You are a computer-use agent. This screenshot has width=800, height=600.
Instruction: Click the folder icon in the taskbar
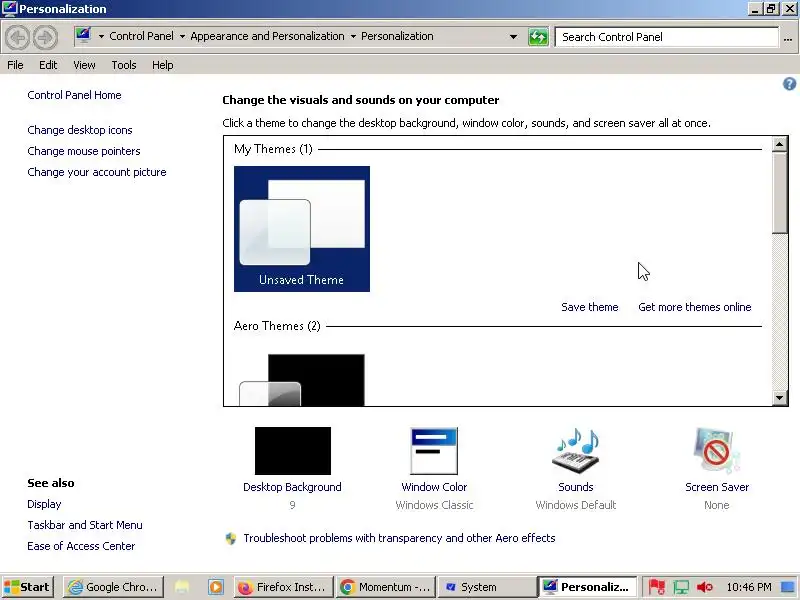(x=182, y=587)
